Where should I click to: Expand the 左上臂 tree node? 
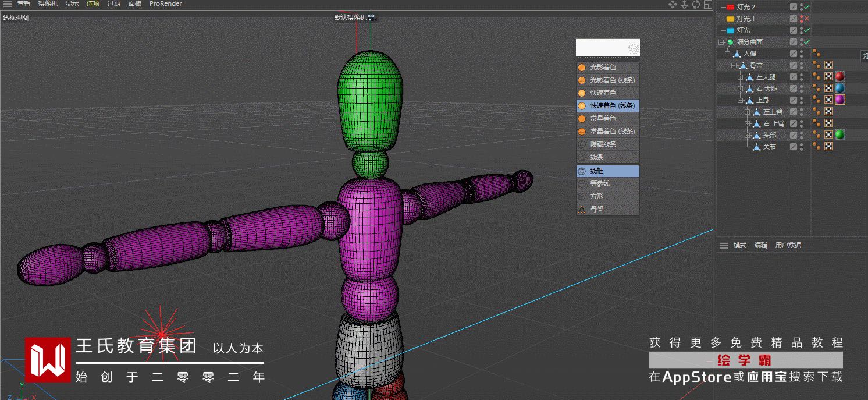point(748,112)
